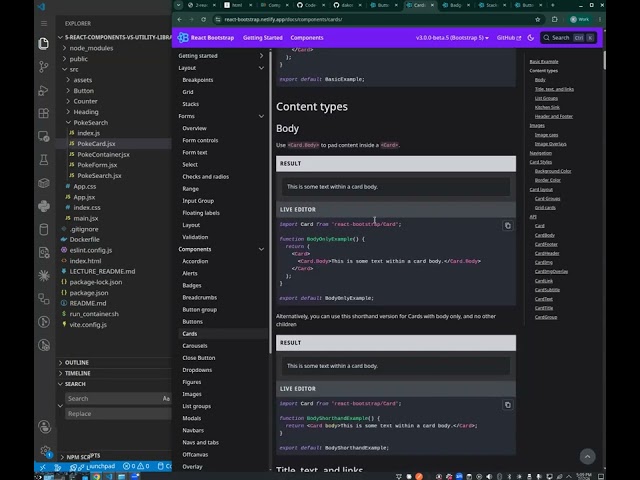
Task: Open the version v3.0.0-beta.5 dropdown
Action: click(452, 38)
